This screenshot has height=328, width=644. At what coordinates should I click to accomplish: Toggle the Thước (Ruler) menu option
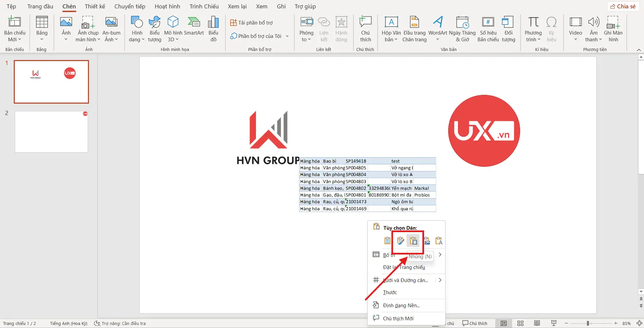390,292
